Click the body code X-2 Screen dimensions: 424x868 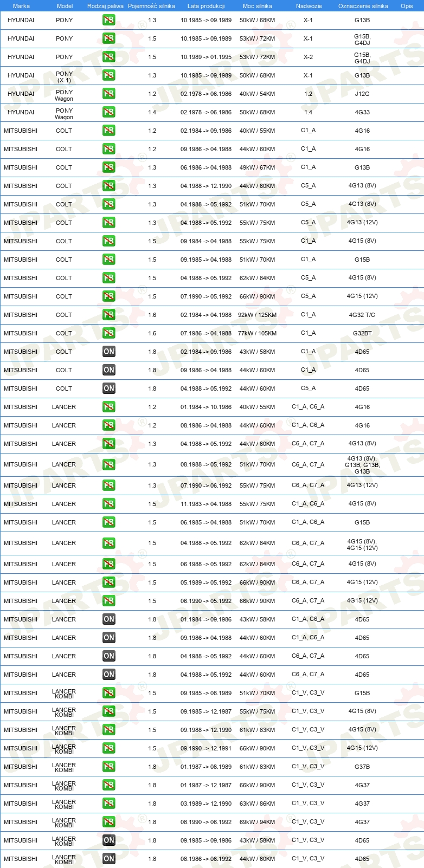[308, 57]
